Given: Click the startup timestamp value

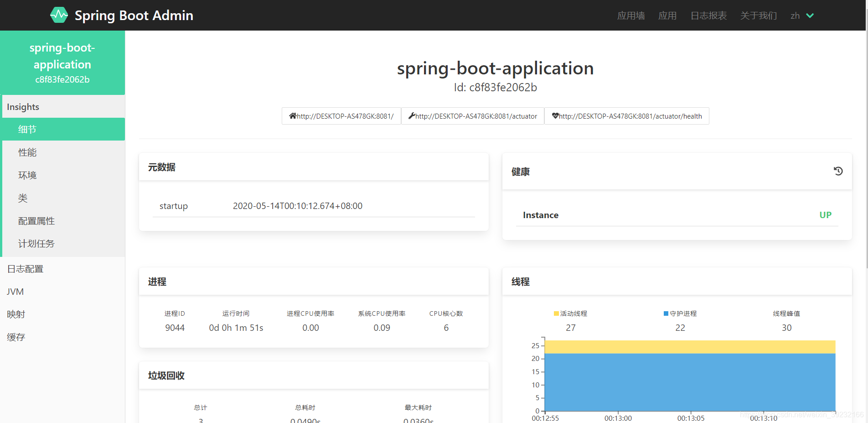Looking at the screenshot, I should point(298,206).
